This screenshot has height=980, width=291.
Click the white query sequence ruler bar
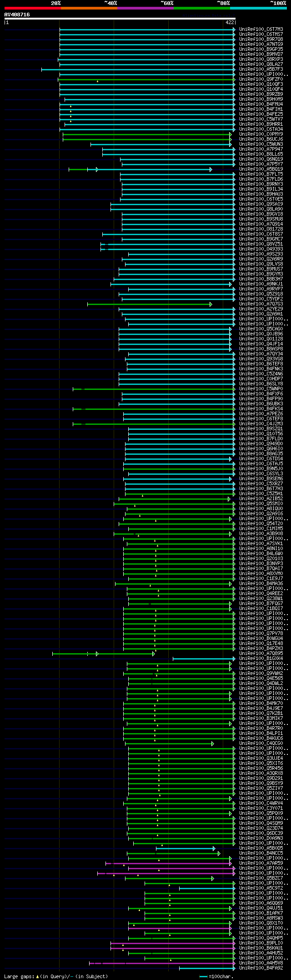coord(120,19)
